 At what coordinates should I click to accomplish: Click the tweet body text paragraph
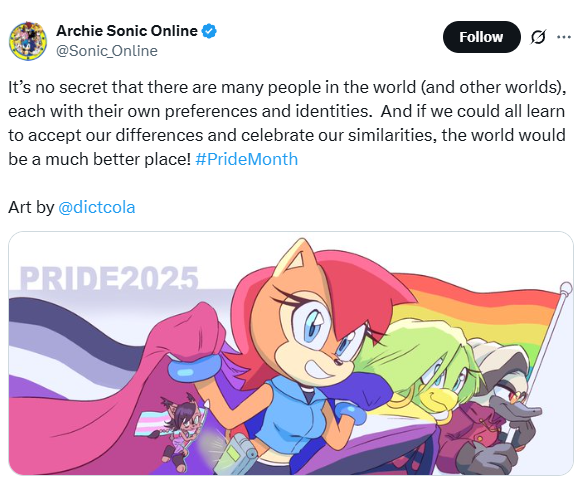[287, 123]
